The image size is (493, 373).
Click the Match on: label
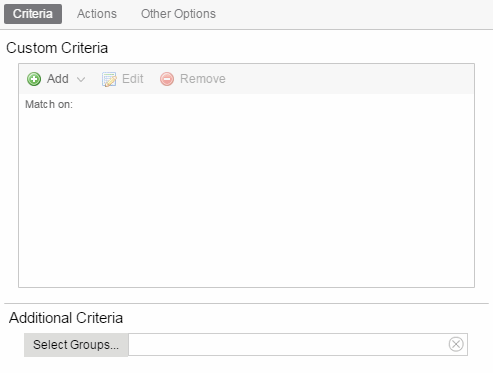pyautogui.click(x=49, y=104)
